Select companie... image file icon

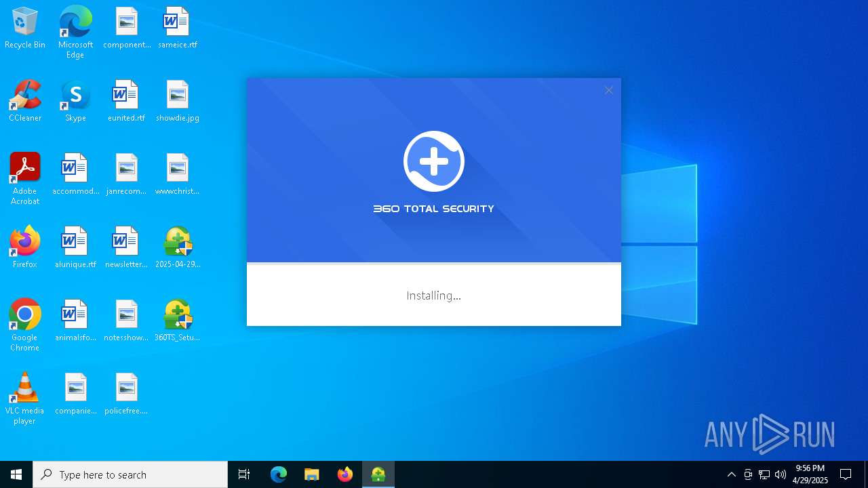tap(75, 394)
